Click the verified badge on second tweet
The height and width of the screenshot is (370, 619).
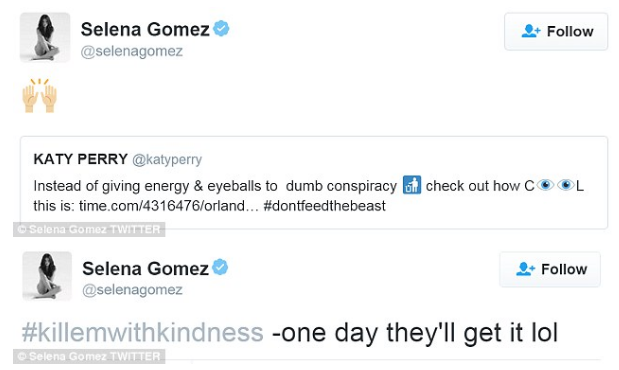coord(220,267)
